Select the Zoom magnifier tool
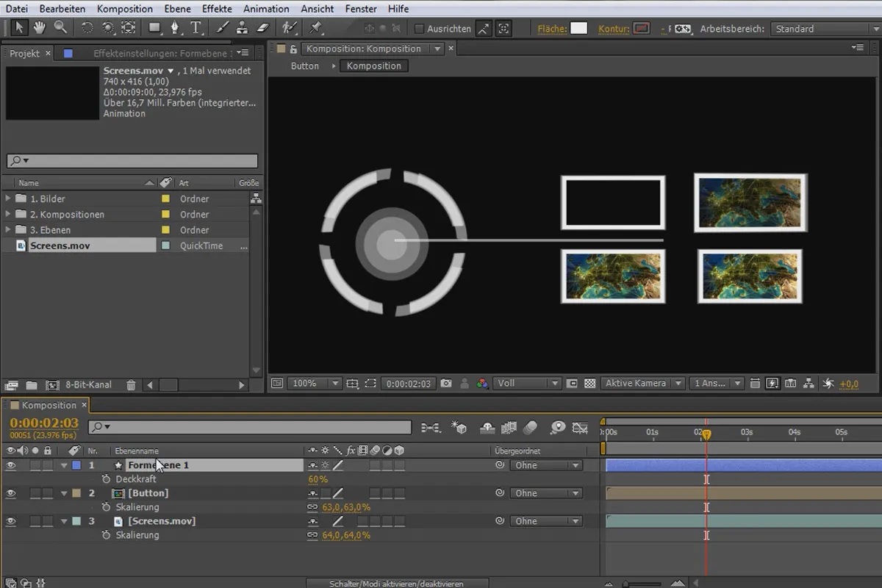The width and height of the screenshot is (882, 588). [60, 28]
